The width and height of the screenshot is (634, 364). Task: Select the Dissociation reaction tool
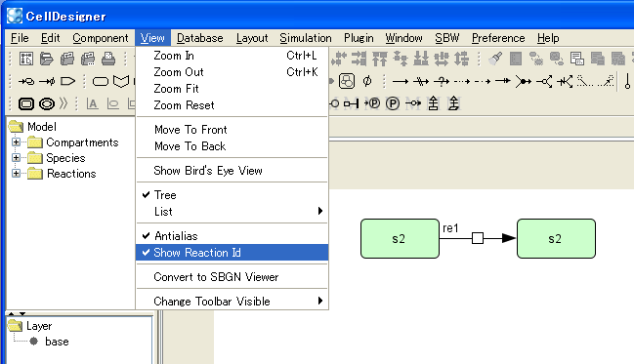pyautogui.click(x=544, y=82)
